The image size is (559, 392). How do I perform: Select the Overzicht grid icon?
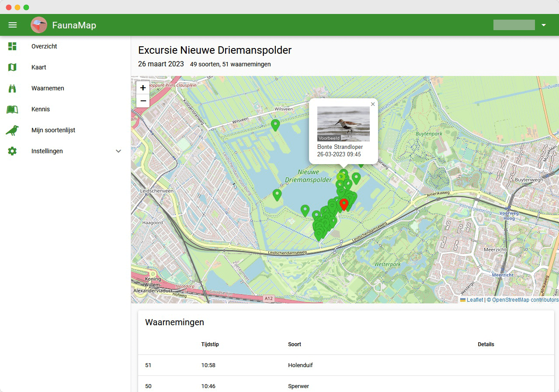point(12,46)
